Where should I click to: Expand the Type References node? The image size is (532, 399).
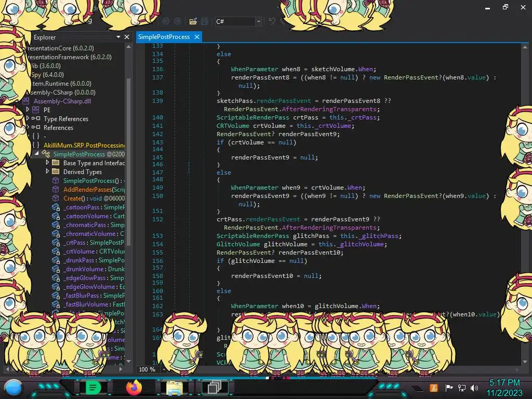coord(28,118)
